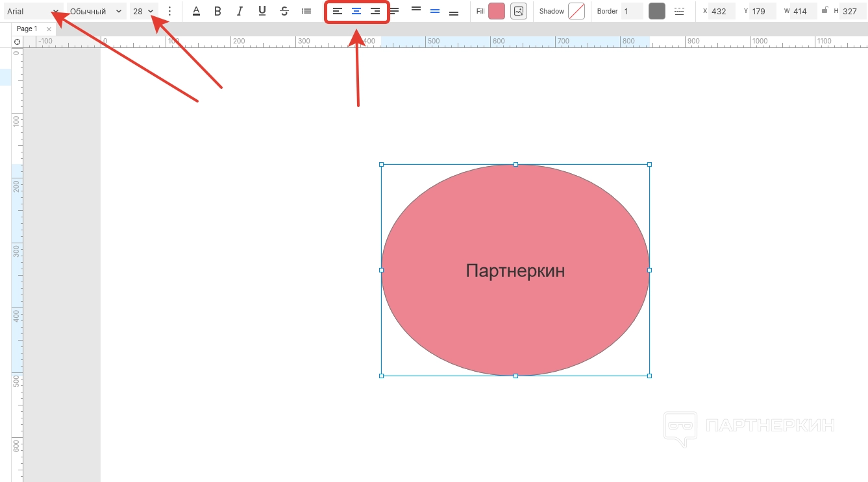Viewport: 868px width, 482px height.
Task: Switch to the Page 1 tab
Action: point(27,29)
